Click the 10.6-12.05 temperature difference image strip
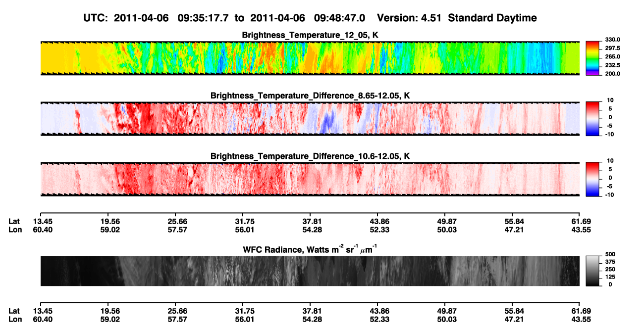Viewport: 644px width, 330px height. [x=310, y=179]
